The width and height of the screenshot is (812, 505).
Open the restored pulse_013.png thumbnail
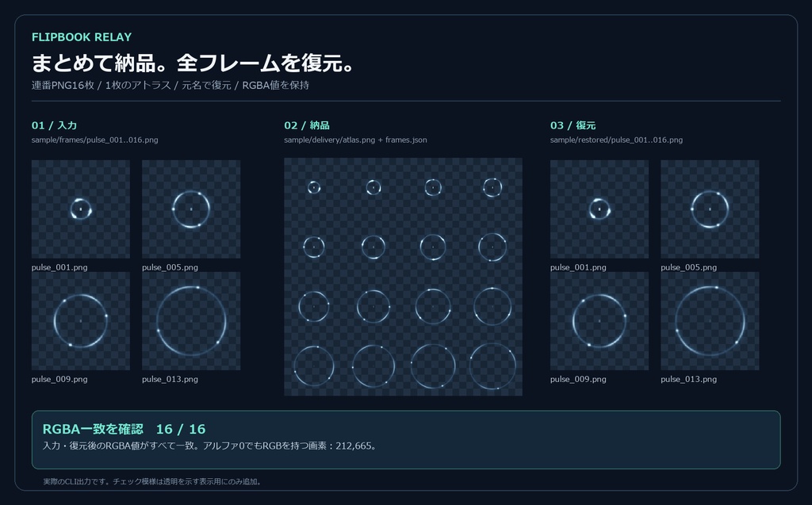click(710, 321)
